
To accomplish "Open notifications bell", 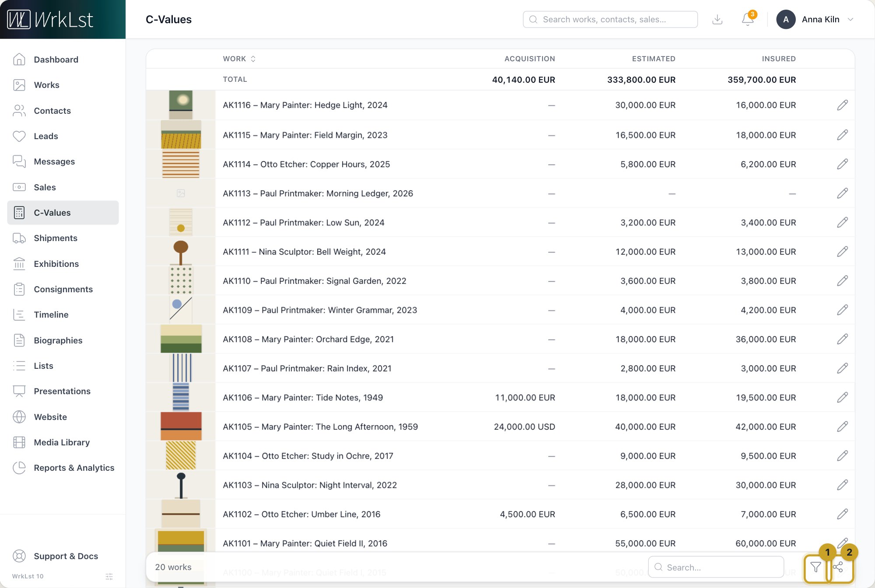I will 748,19.
